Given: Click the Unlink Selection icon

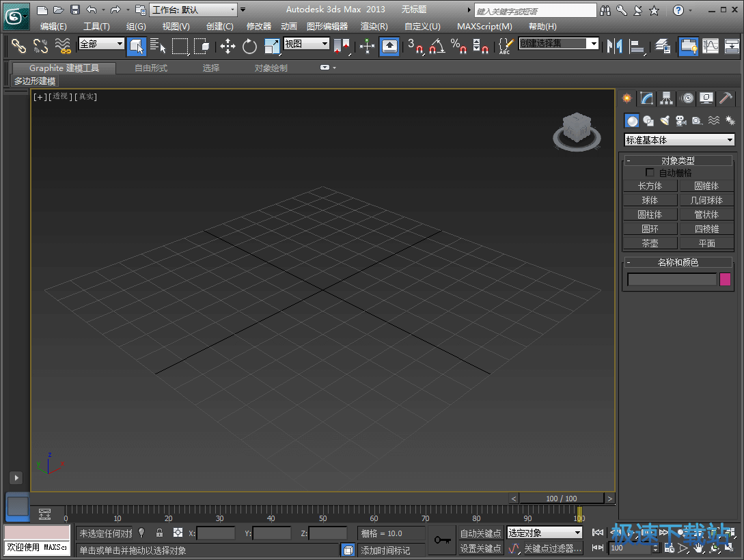Looking at the screenshot, I should pos(41,46).
